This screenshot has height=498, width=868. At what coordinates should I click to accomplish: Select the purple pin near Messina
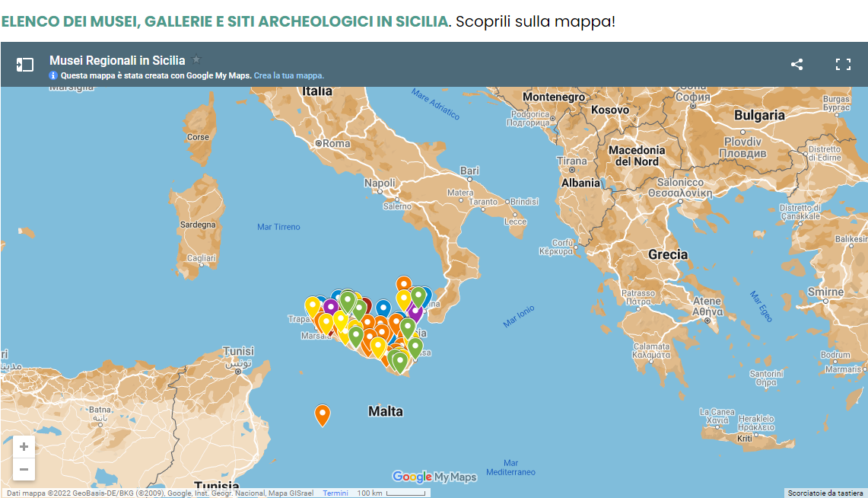coord(415,312)
